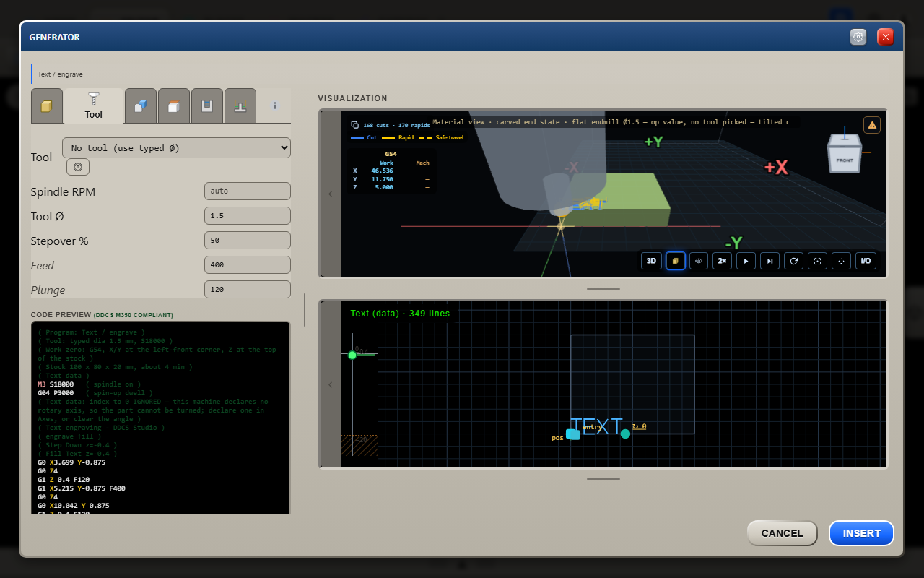Open the orange-topped cube tab

coord(173,106)
